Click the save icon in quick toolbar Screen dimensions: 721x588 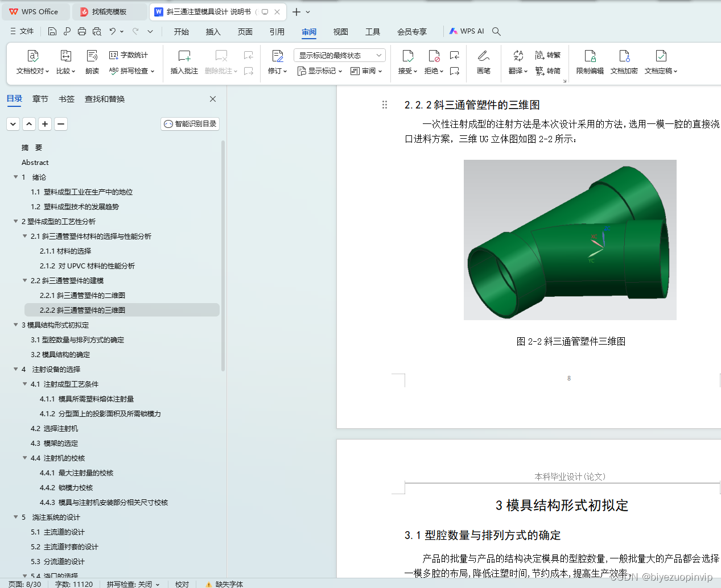click(52, 31)
